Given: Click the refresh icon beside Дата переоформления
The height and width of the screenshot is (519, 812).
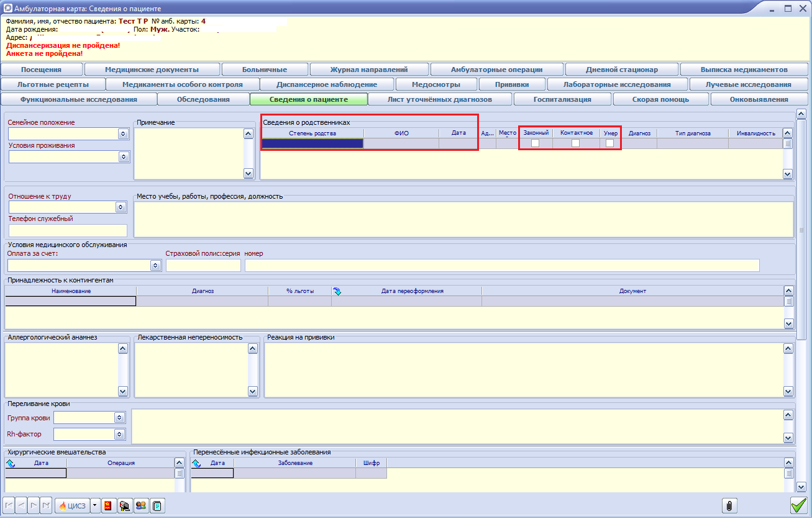Looking at the screenshot, I should (x=337, y=291).
